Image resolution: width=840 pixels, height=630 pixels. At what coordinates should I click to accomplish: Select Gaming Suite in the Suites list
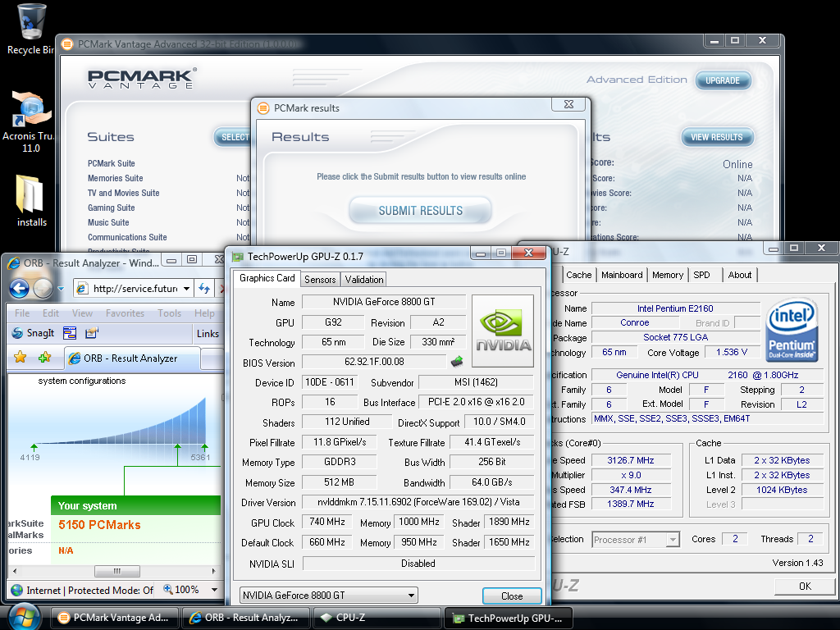(112, 208)
